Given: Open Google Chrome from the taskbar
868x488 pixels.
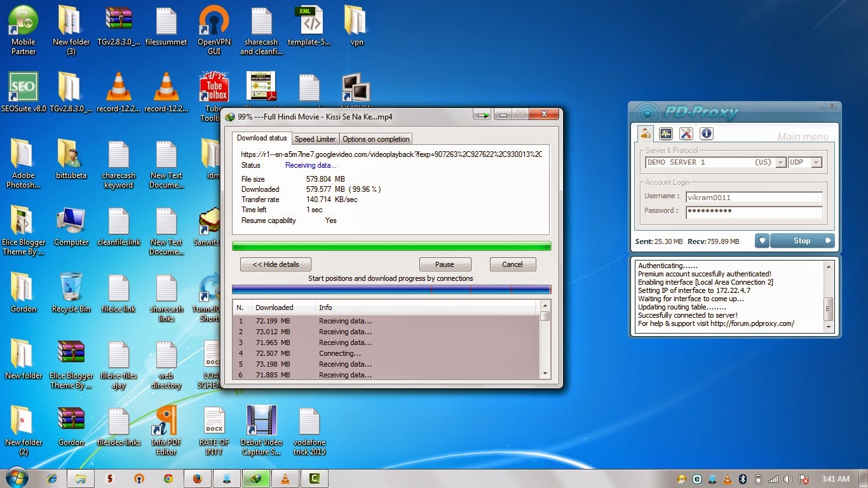Looking at the screenshot, I should tap(168, 478).
